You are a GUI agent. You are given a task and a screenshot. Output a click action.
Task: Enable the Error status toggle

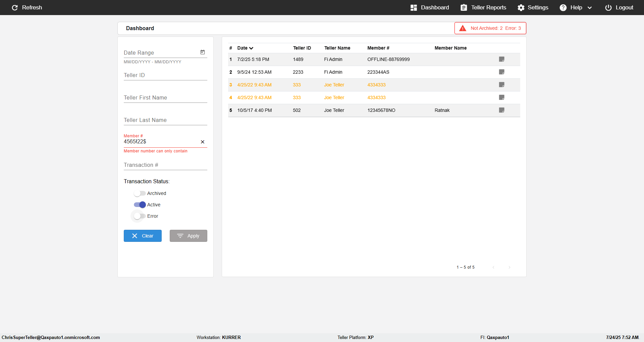140,216
